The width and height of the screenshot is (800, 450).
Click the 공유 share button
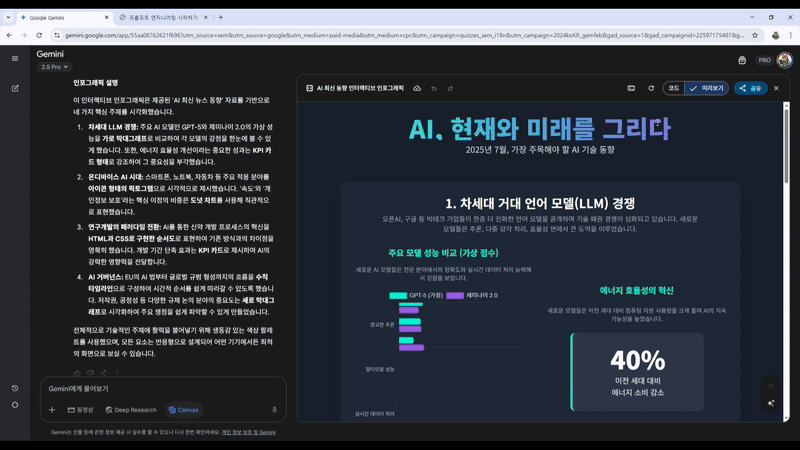751,88
